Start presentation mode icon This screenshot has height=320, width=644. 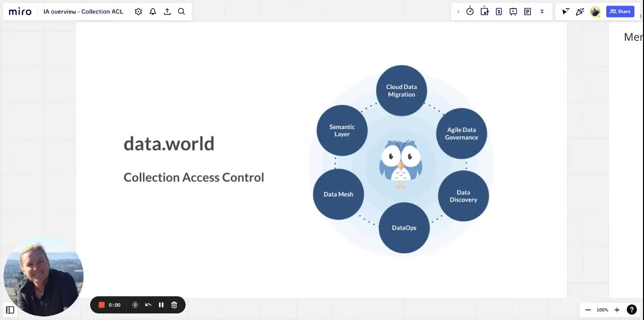(x=513, y=12)
